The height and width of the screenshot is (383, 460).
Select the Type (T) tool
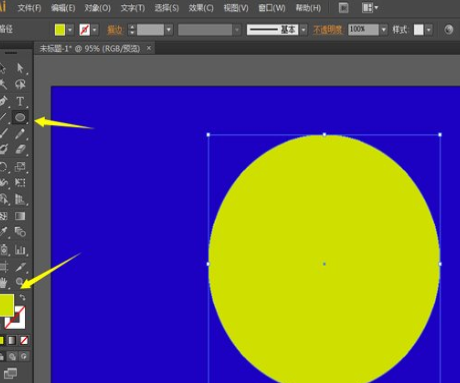(20, 101)
